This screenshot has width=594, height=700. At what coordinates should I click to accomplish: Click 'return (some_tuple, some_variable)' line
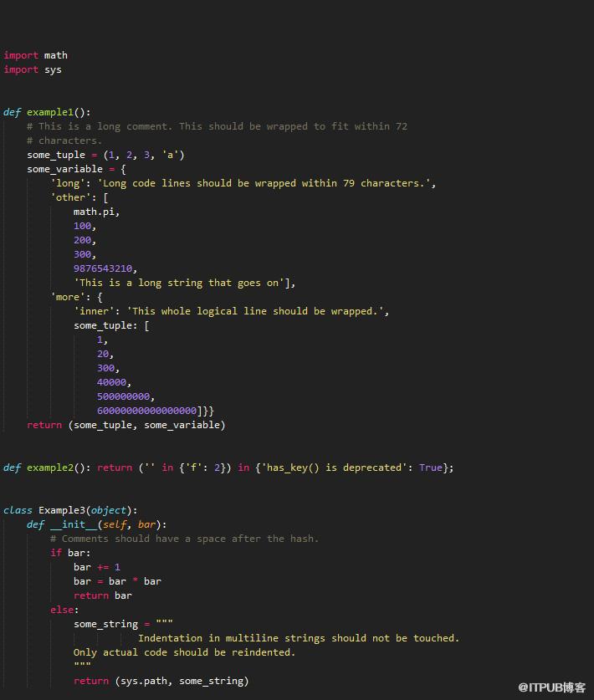coord(126,425)
